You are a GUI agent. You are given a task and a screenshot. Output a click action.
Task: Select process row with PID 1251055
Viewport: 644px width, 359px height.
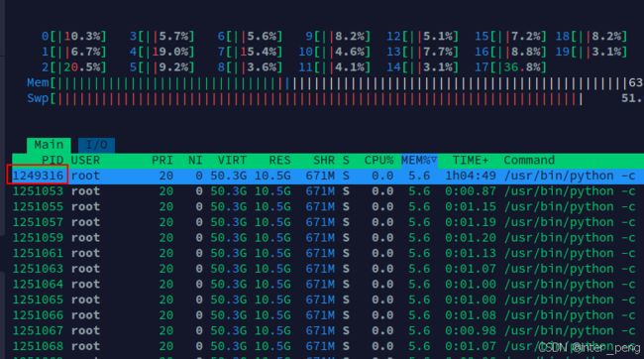pyautogui.click(x=328, y=207)
